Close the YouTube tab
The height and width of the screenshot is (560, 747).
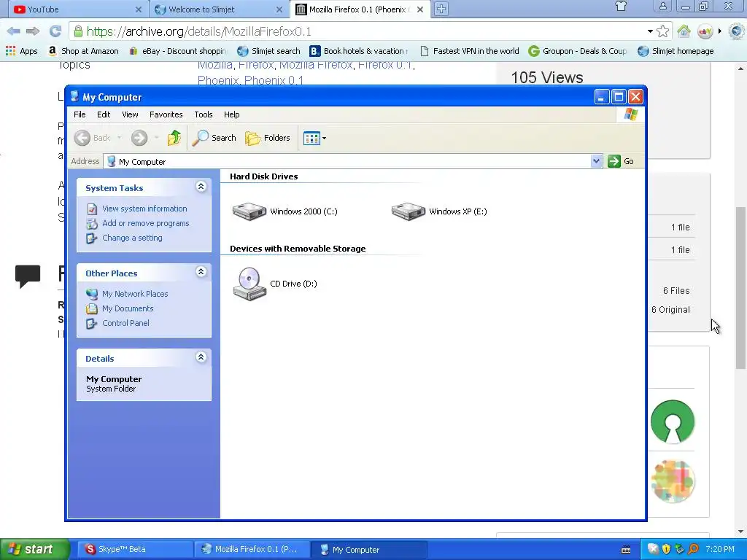point(138,9)
